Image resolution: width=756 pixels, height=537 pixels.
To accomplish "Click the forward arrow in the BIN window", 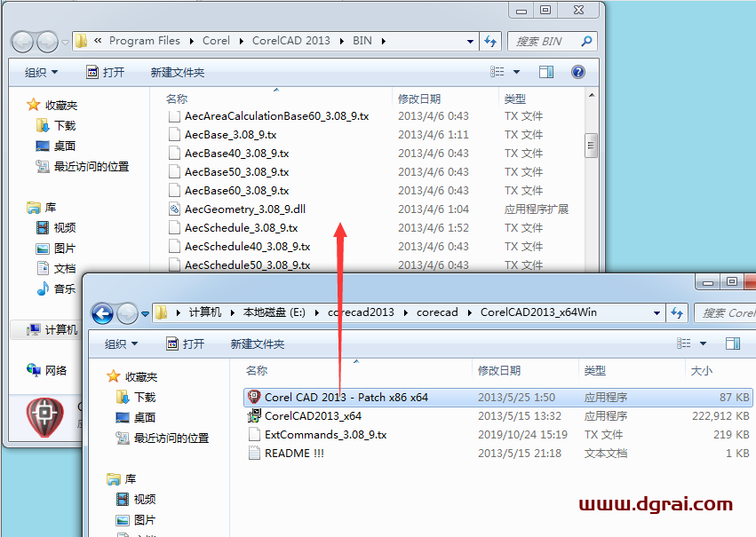I will [47, 42].
